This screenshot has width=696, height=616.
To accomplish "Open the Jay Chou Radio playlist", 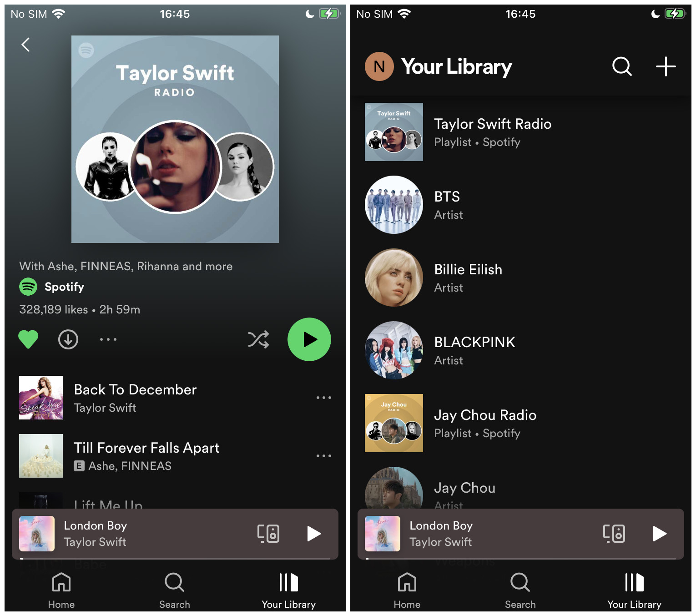I will click(x=521, y=423).
